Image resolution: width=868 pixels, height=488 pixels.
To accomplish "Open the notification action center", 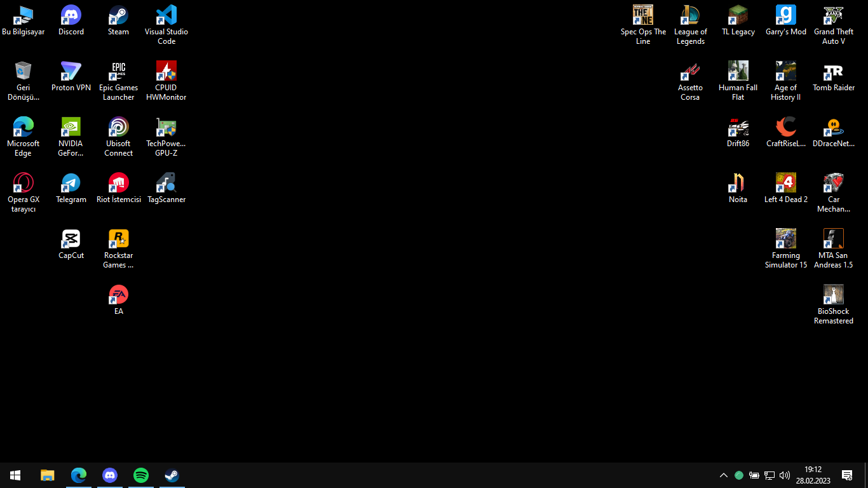I will click(847, 475).
